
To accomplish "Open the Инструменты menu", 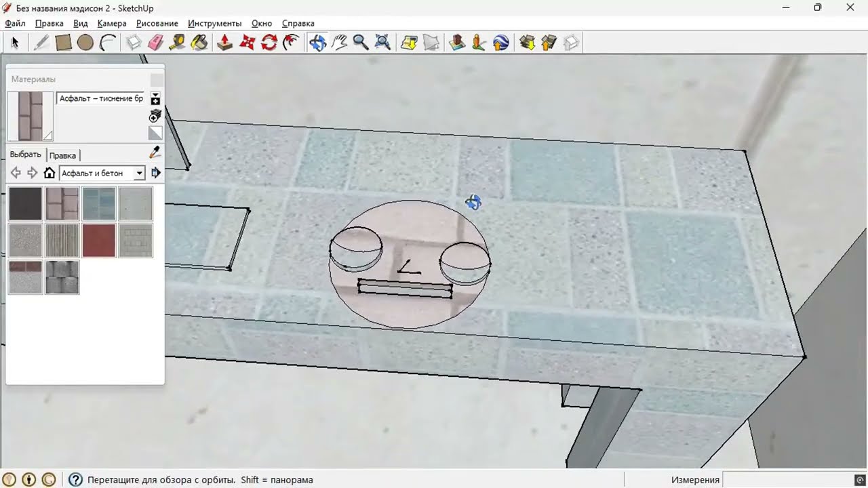I will [x=214, y=23].
